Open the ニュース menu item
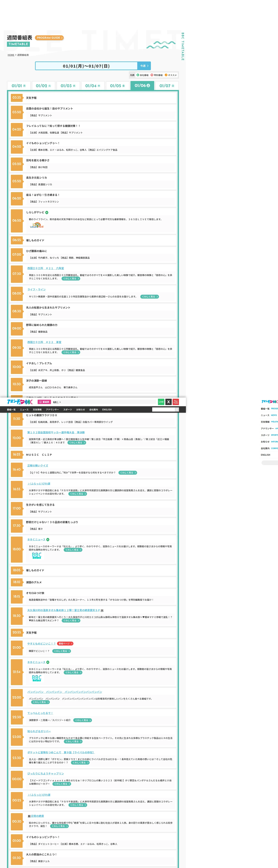 click(24, 410)
